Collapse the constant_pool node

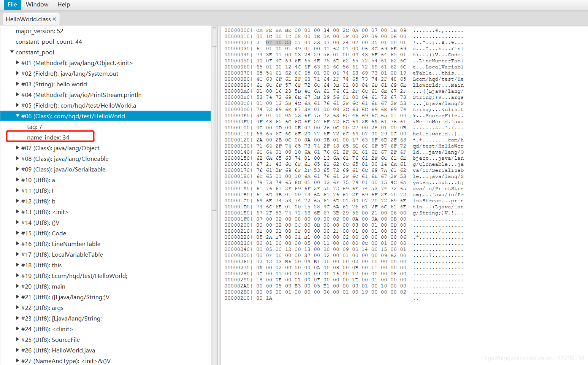(12, 52)
